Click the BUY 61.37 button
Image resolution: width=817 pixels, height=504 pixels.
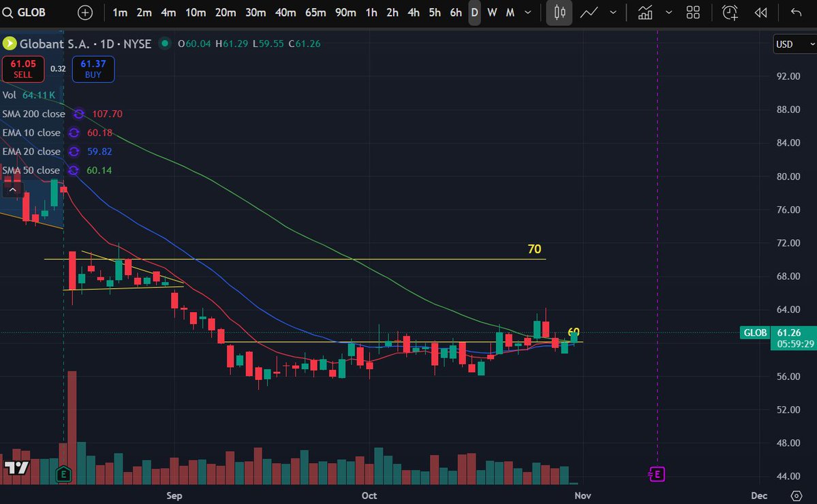point(93,69)
